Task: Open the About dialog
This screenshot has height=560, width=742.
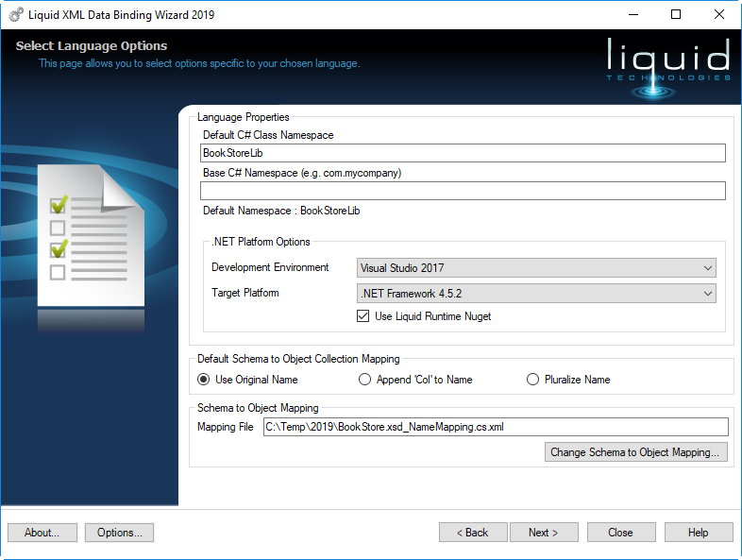Action: pos(42,533)
